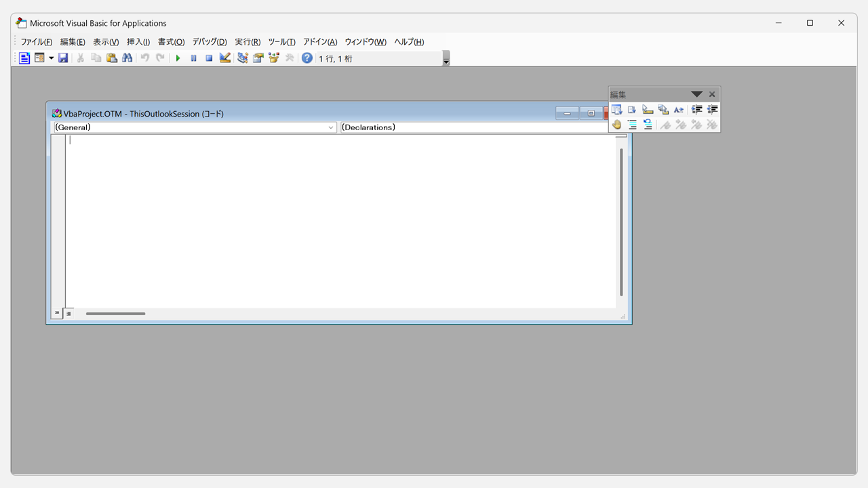This screenshot has height=488, width=868.
Task: Click the Save project floppy disk icon
Action: point(63,58)
